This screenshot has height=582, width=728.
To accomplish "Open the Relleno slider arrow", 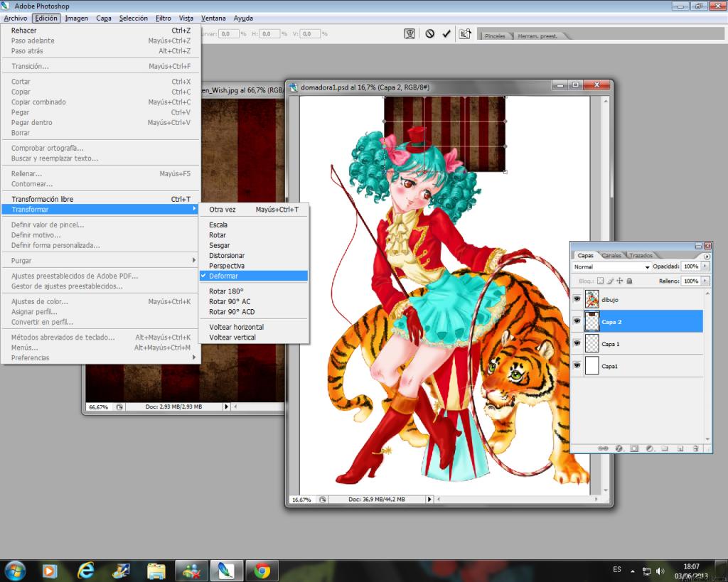I will (x=705, y=281).
